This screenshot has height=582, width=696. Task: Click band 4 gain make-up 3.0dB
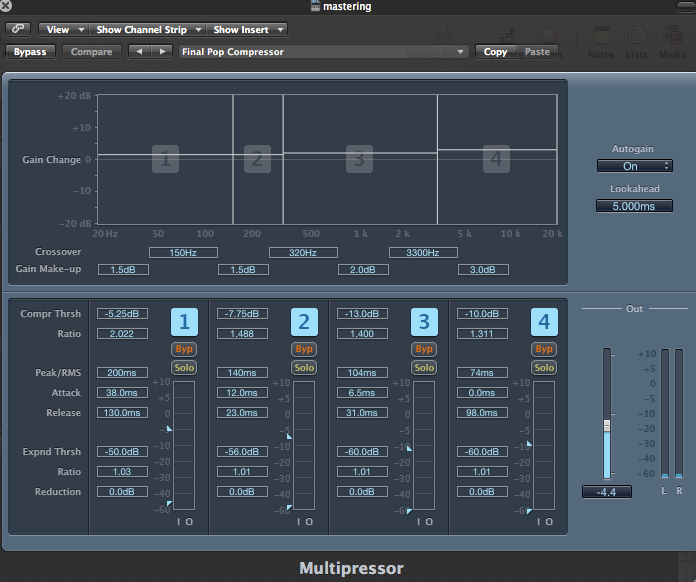click(483, 269)
